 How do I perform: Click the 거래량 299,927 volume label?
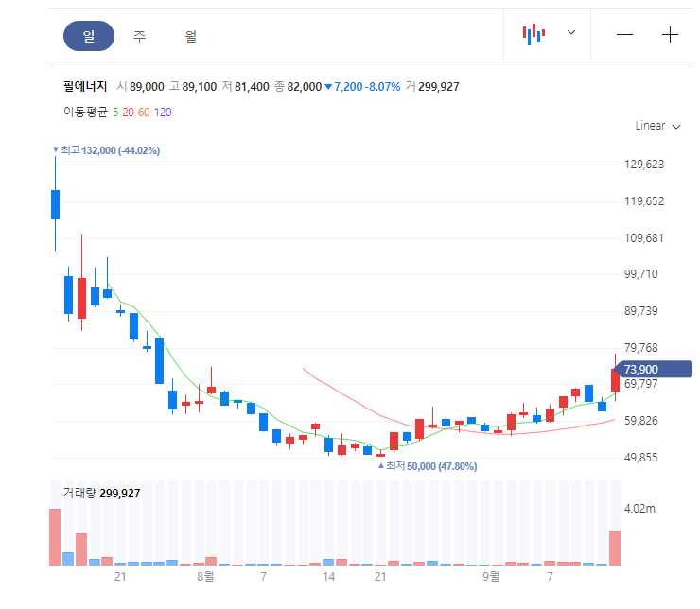pos(102,493)
